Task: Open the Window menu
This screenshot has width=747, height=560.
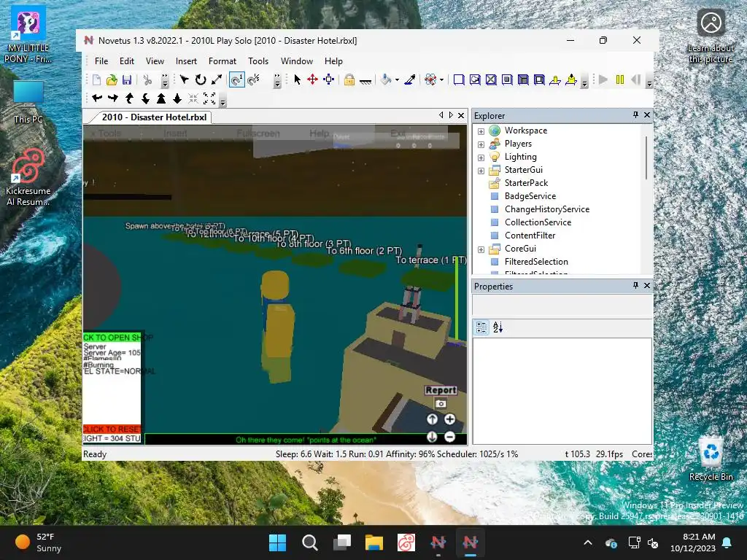Action: click(297, 61)
